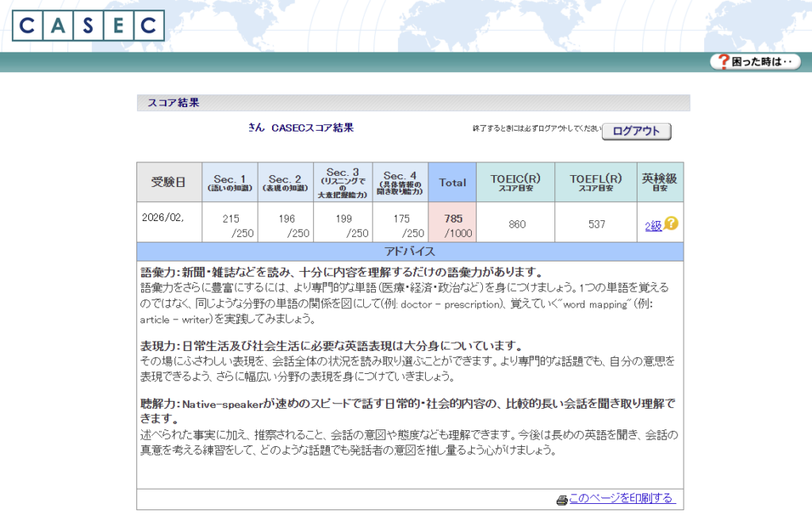
Task: Click the TOEFL(R) score guide header
Action: 595,182
